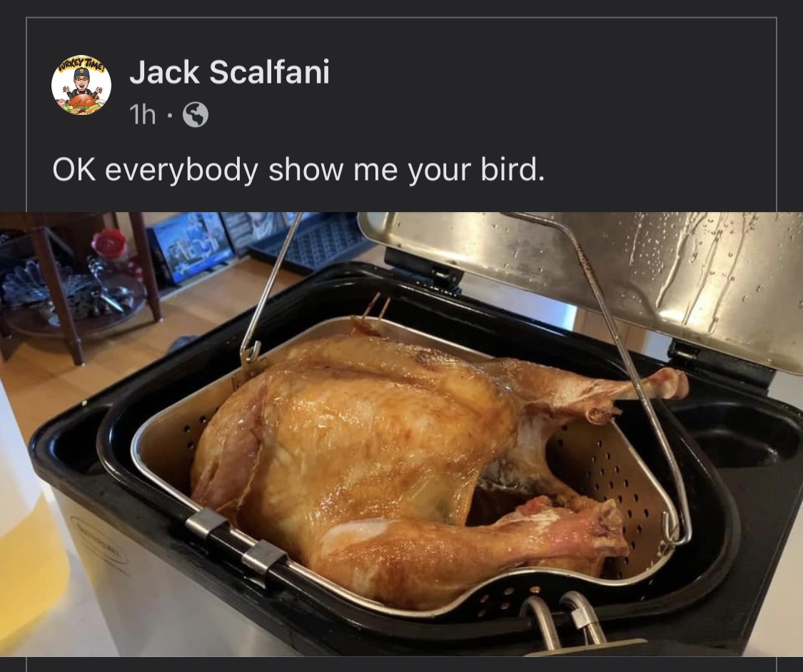This screenshot has width=803, height=672.
Task: Select the post text about your bird
Action: [x=298, y=170]
